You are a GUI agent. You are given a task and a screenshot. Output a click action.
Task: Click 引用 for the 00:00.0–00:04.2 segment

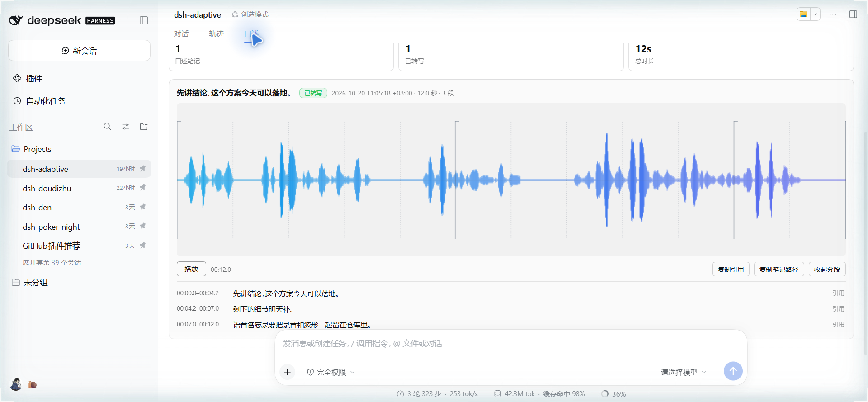pos(838,293)
